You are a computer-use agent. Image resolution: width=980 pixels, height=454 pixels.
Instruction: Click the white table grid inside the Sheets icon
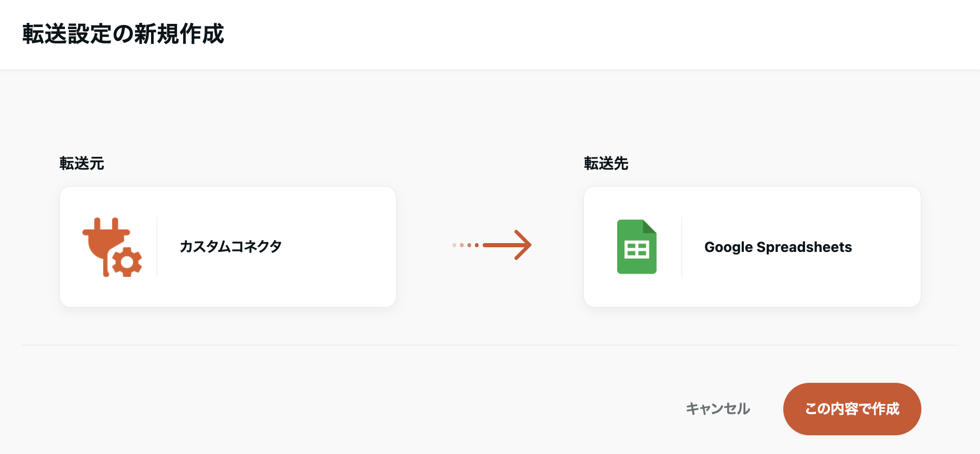tap(636, 250)
